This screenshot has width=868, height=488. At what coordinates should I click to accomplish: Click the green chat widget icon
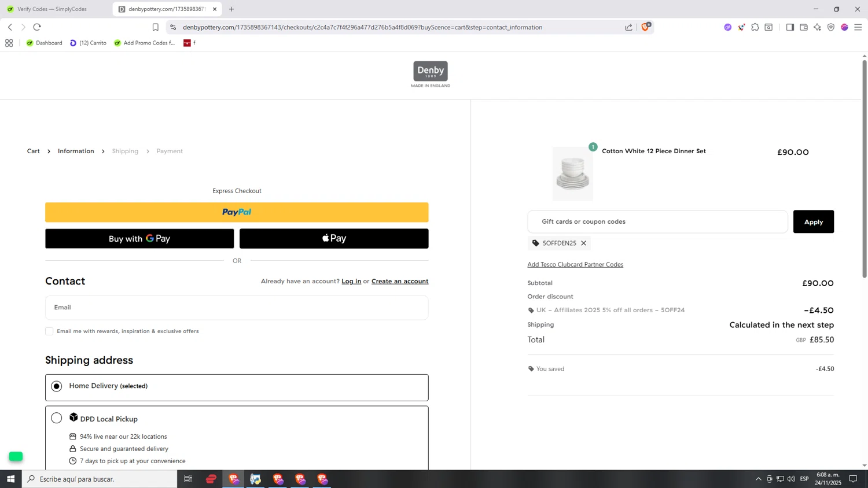click(16, 456)
